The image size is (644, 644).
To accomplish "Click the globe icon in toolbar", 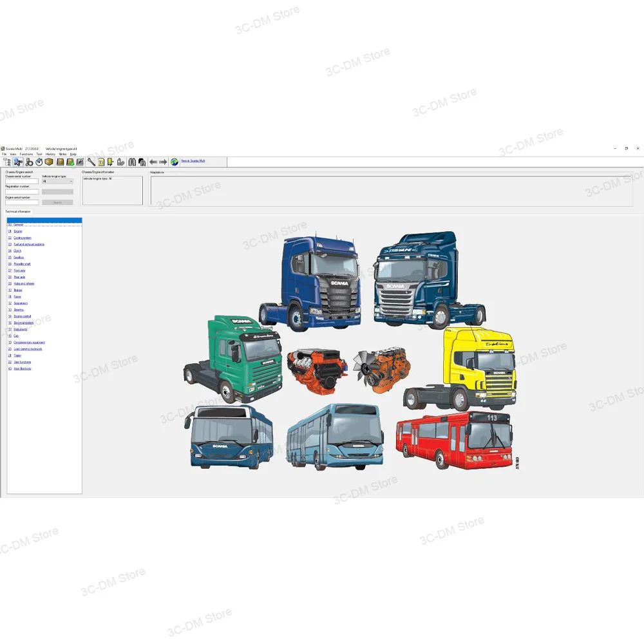I will pos(175,162).
